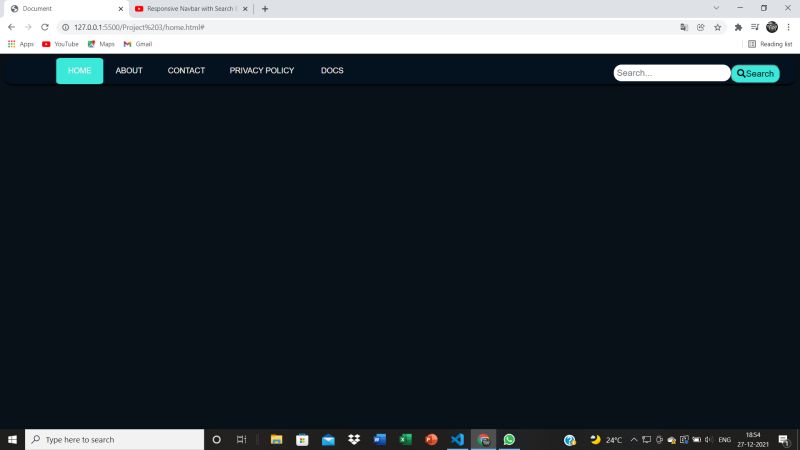Click the teal Search button

pyautogui.click(x=755, y=73)
